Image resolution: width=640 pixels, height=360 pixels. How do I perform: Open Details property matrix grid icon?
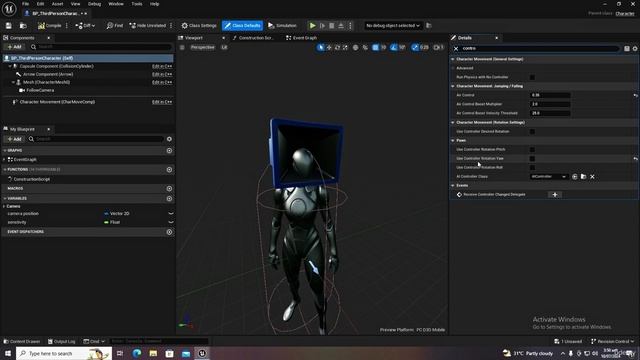point(627,49)
